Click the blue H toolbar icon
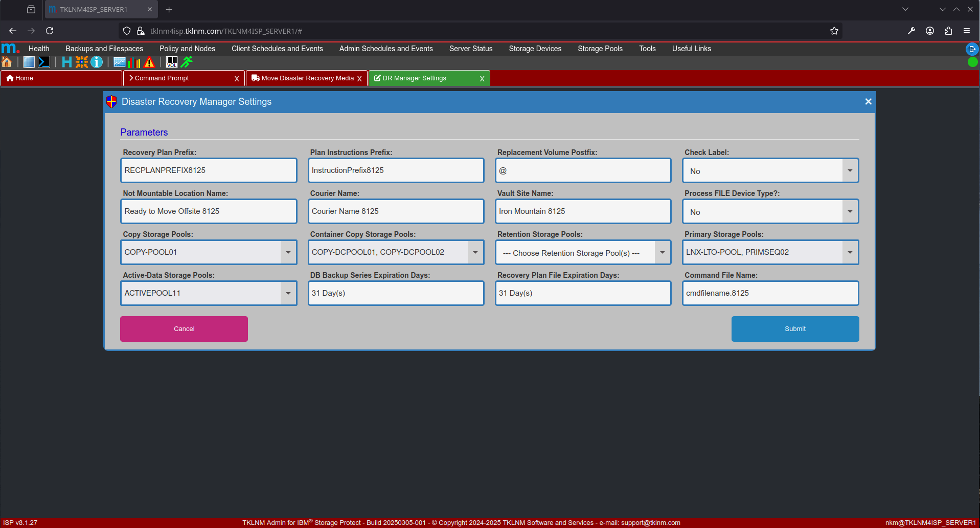Image resolution: width=980 pixels, height=528 pixels. 66,62
